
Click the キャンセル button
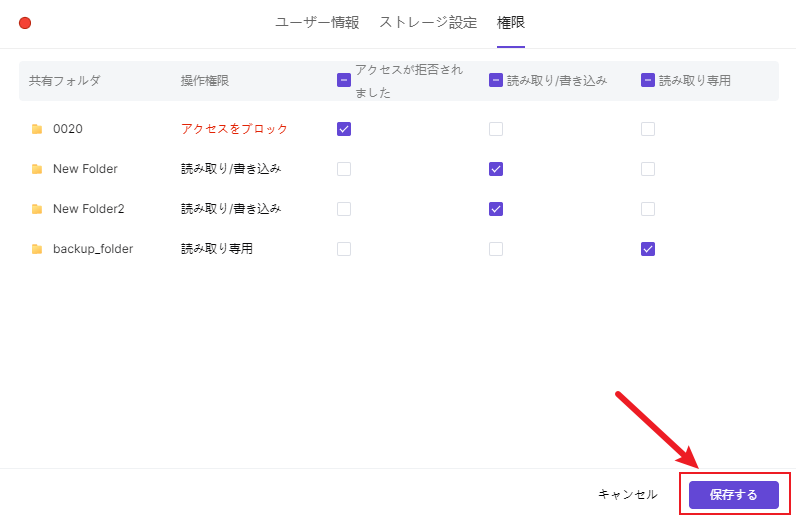pyautogui.click(x=627, y=494)
